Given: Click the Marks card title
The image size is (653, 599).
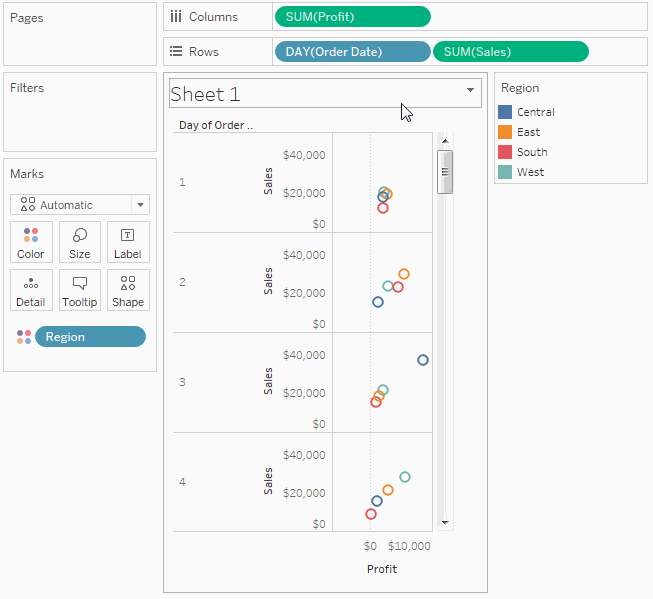Looking at the screenshot, I should pos(27,174).
